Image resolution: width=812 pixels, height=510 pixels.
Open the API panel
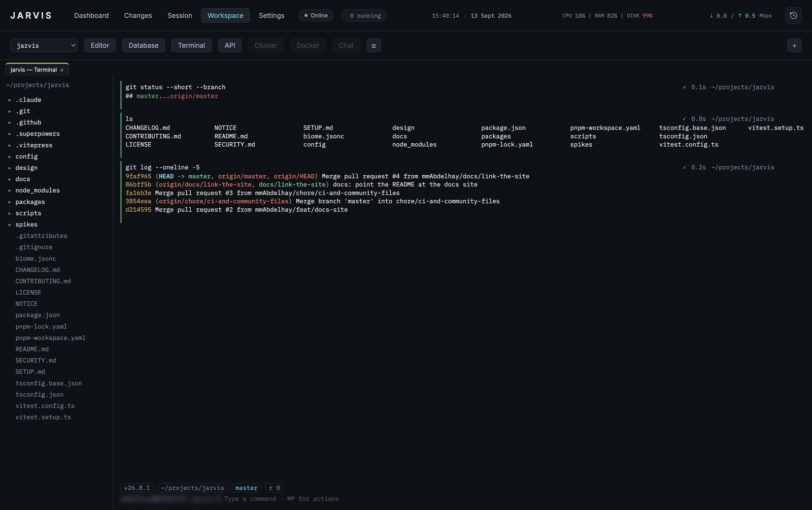[x=230, y=46]
